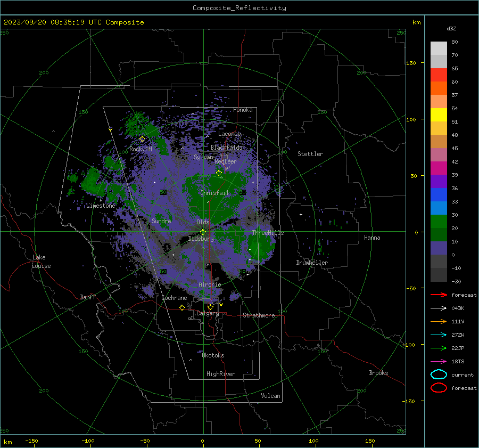Click the purple swatch below 39 dBZ
Screen dimensions: 479x448
point(439,182)
